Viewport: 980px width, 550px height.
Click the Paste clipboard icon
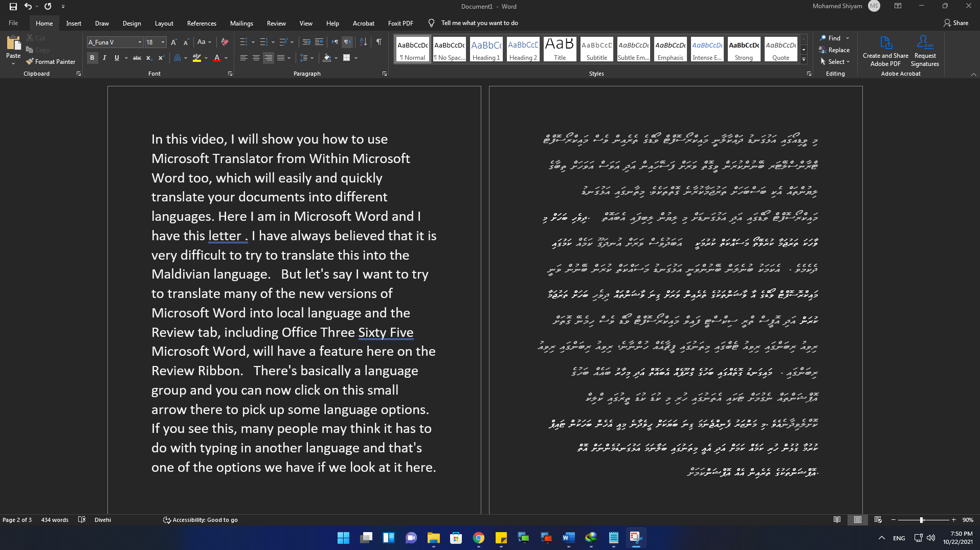point(13,43)
